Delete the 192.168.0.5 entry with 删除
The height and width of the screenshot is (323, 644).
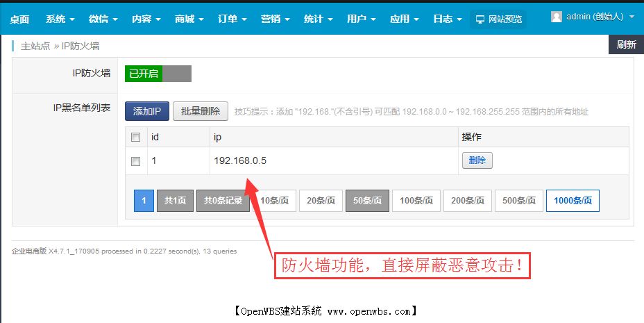(x=477, y=160)
